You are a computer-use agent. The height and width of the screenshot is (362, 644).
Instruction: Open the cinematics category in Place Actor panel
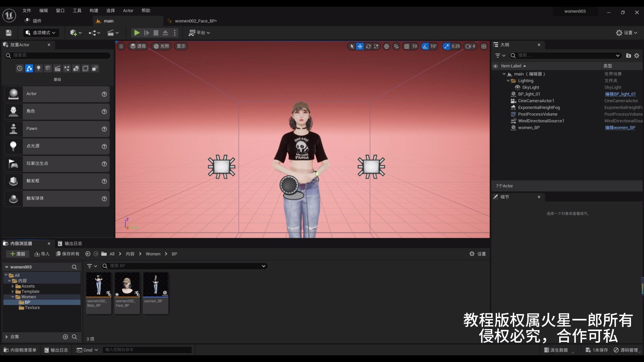(57, 68)
